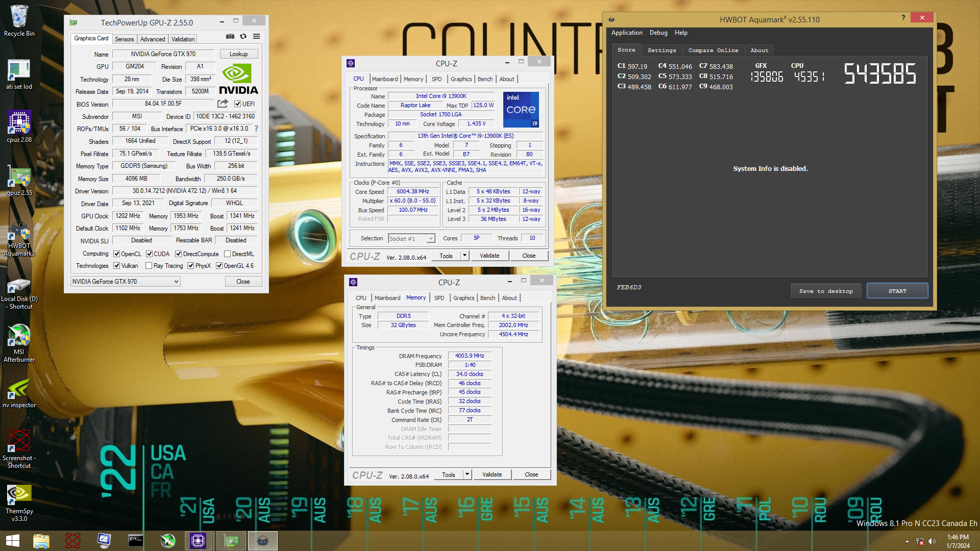This screenshot has width=980, height=551.
Task: Toggle the PhysX checkbox
Action: tap(190, 265)
